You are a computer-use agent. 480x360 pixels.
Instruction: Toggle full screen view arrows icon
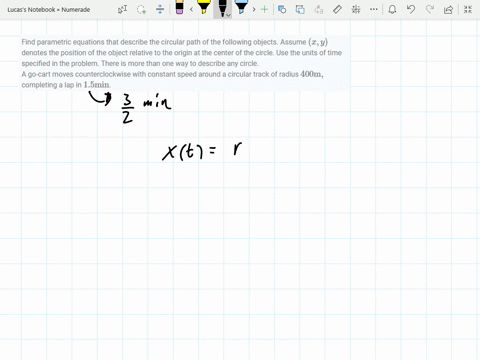tap(468, 9)
